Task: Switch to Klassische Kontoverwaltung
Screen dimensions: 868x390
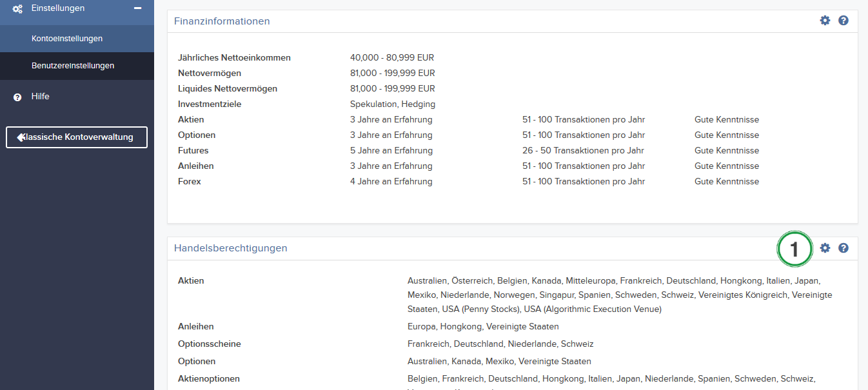Action: [77, 137]
